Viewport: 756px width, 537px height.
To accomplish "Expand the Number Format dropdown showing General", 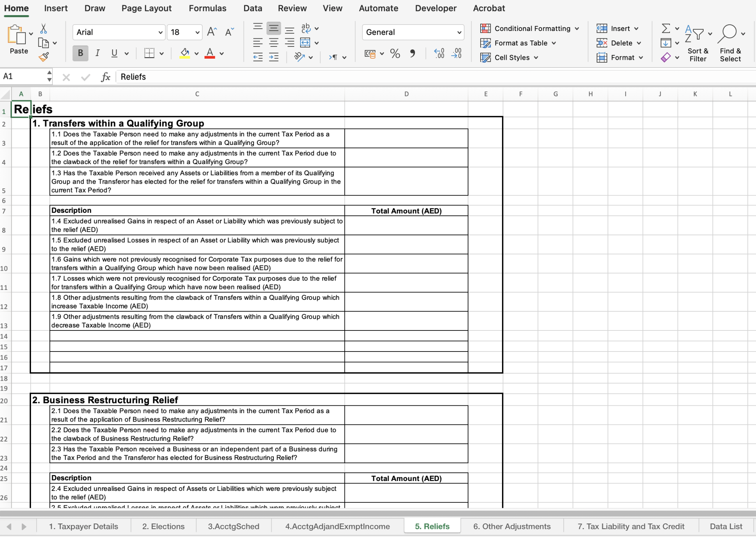I will [x=412, y=32].
